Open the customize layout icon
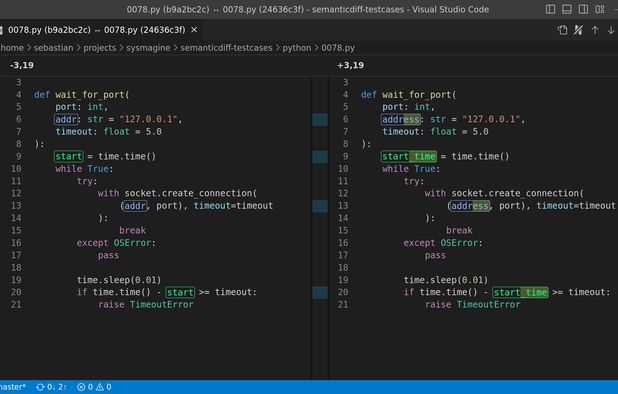The width and height of the screenshot is (618, 394). 600,9
